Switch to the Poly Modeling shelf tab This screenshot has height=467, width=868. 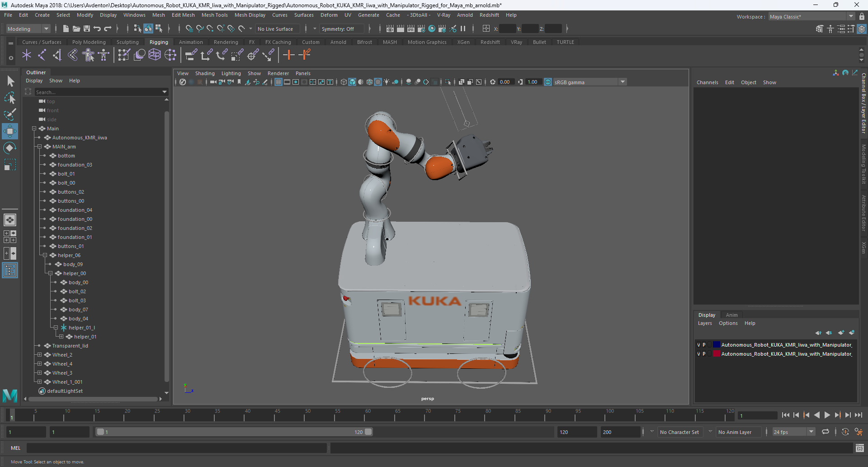(x=89, y=42)
